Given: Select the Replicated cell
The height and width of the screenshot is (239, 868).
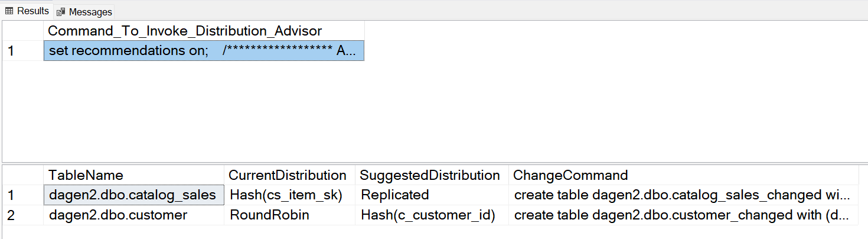Looking at the screenshot, I should pyautogui.click(x=432, y=195).
